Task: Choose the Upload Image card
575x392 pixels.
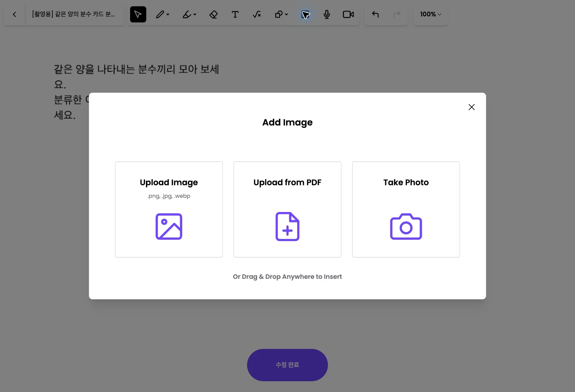Action: point(169,209)
